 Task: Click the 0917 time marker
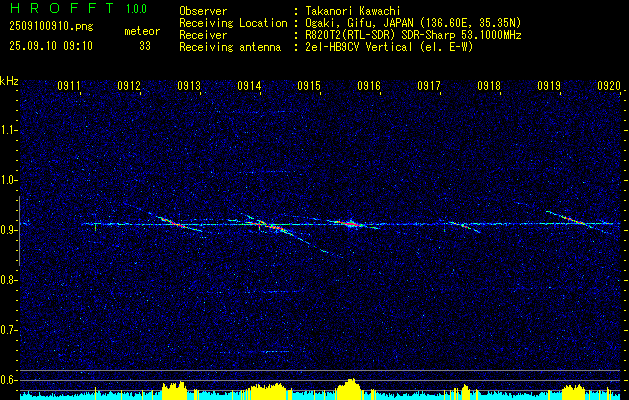click(429, 85)
